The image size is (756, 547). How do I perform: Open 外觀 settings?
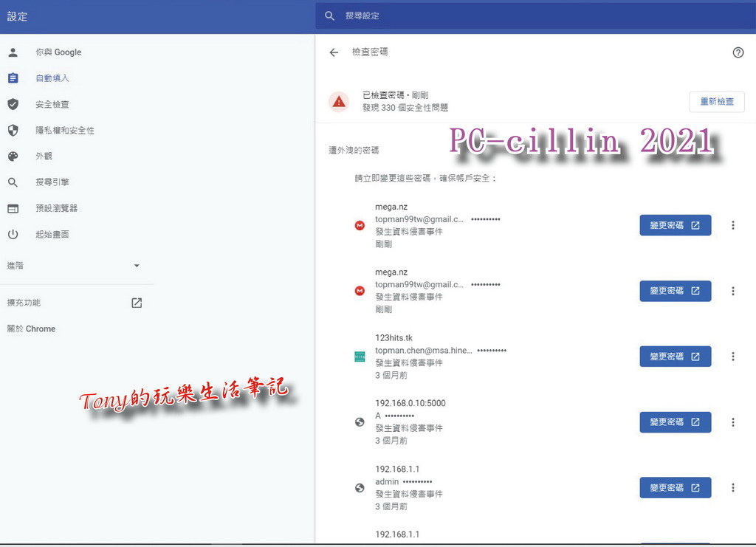(44, 156)
